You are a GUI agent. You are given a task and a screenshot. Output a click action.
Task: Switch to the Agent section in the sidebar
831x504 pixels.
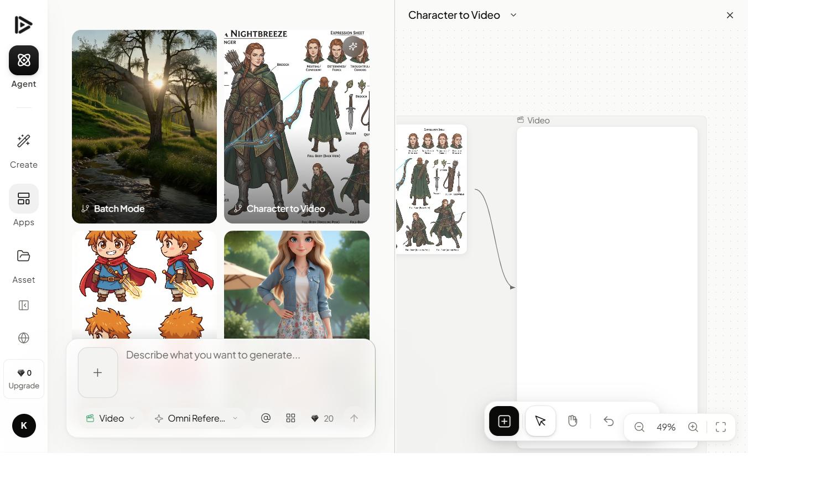tap(23, 67)
